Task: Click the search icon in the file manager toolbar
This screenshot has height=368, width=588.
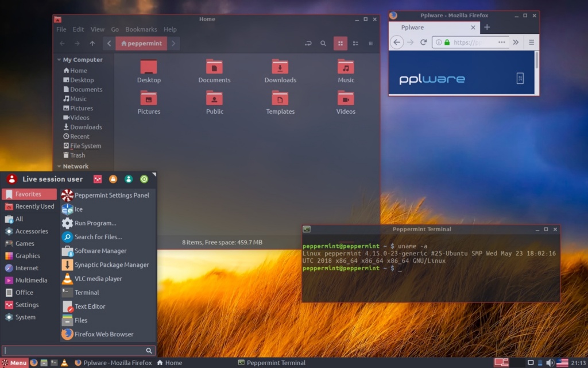Action: 323,43
